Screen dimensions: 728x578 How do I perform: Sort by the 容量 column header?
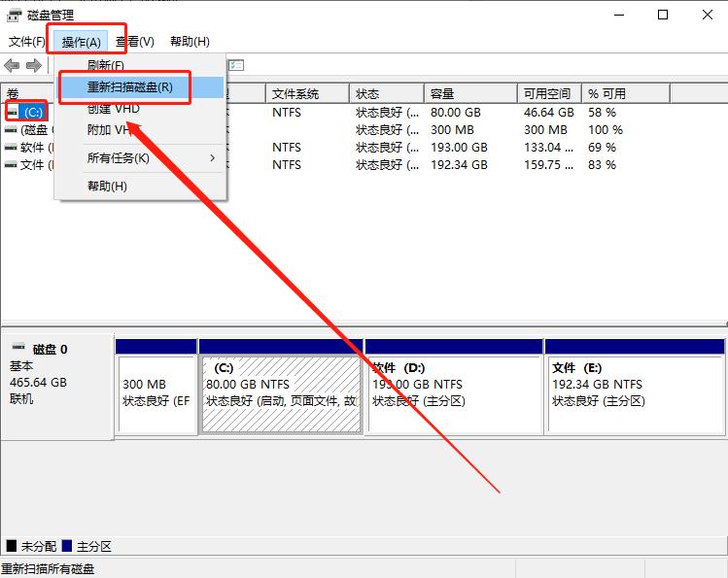(x=470, y=93)
